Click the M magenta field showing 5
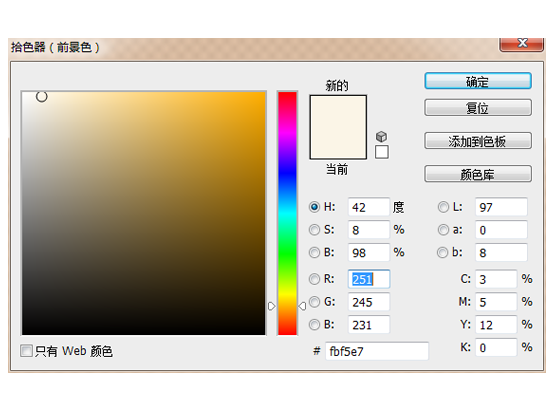Viewport: 560px width, 420px height. click(x=496, y=302)
